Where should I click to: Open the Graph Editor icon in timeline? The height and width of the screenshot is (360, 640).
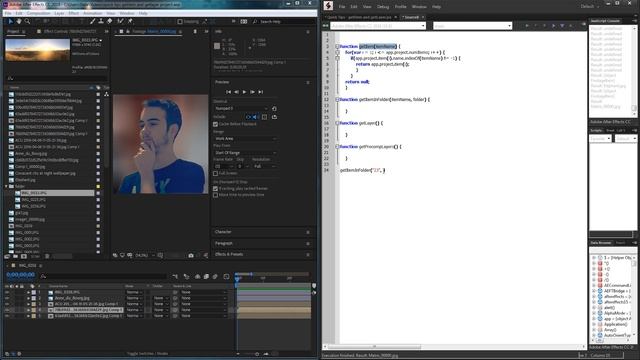227,276
